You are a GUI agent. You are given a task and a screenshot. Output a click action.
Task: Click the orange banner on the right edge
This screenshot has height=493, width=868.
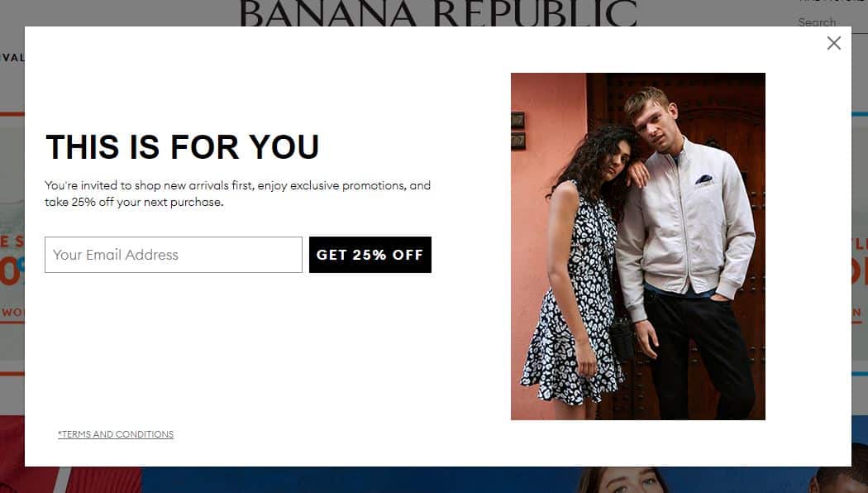(x=860, y=244)
